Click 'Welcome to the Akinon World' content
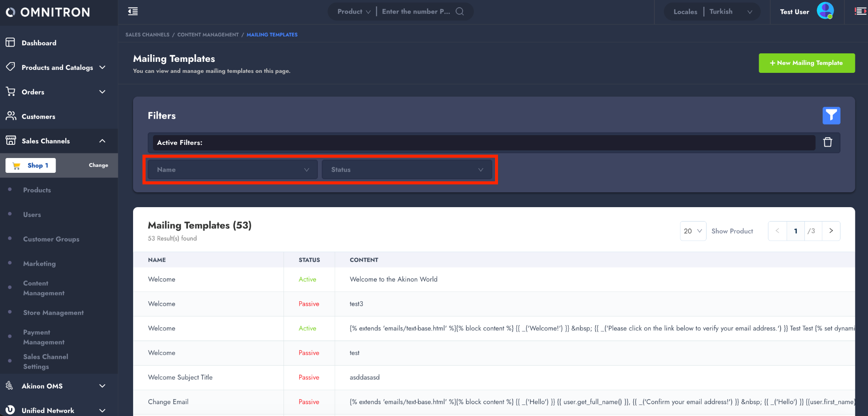This screenshot has width=868, height=416. 393,279
